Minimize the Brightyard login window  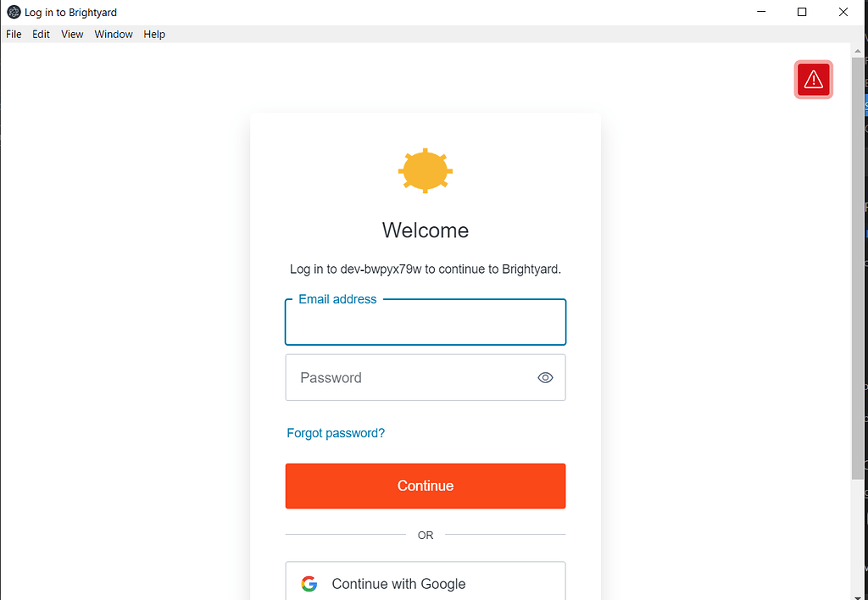[760, 12]
